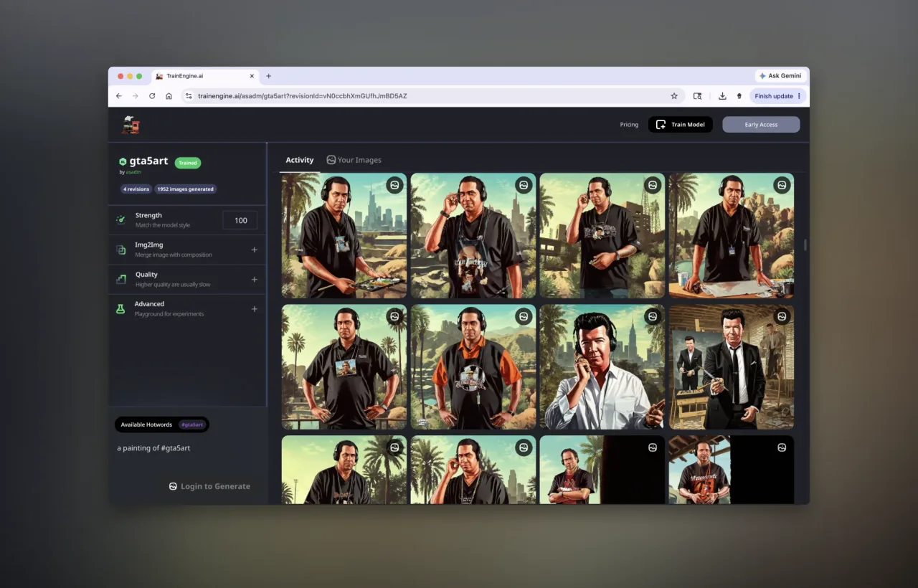Click Login to Generate
Image resolution: width=918 pixels, height=588 pixels.
coord(209,486)
